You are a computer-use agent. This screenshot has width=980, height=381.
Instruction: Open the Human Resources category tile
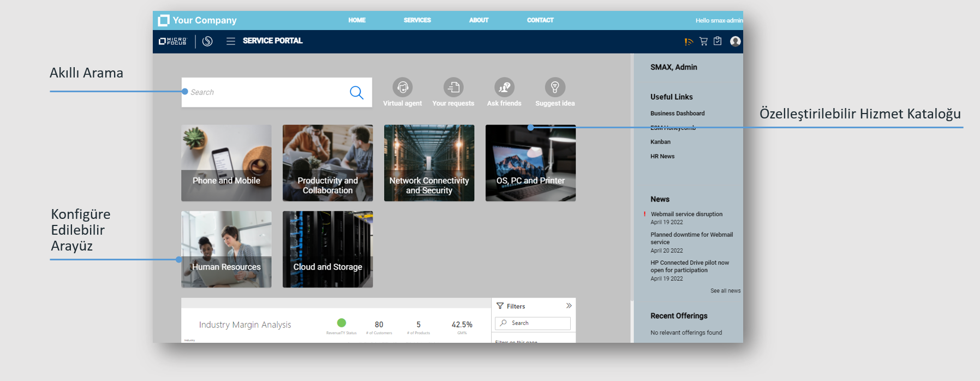(226, 249)
